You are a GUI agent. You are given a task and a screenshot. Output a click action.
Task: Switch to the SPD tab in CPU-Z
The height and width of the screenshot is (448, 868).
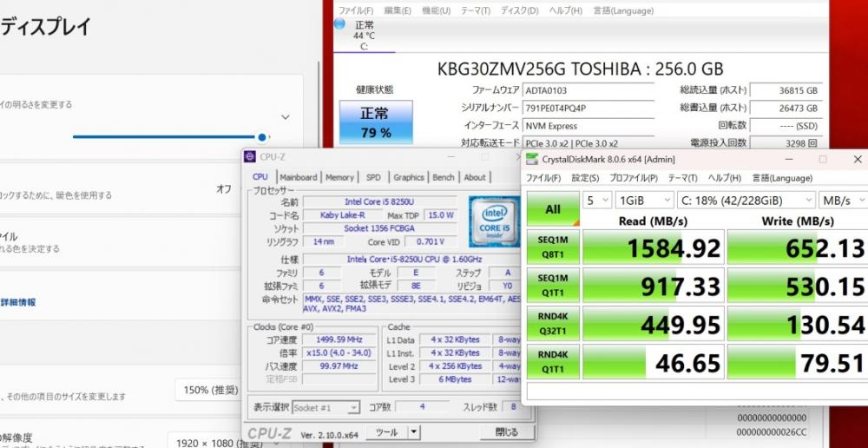pyautogui.click(x=373, y=177)
